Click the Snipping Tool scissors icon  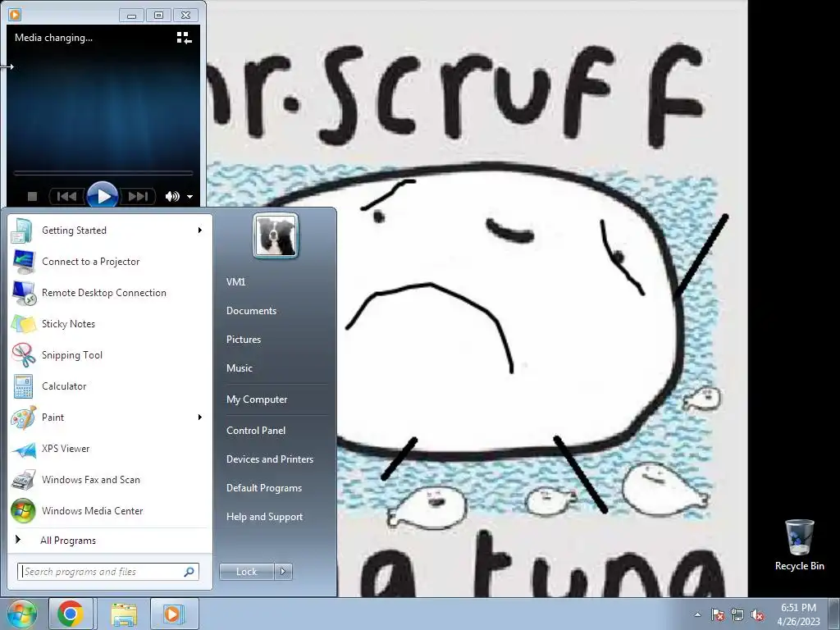pyautogui.click(x=23, y=355)
